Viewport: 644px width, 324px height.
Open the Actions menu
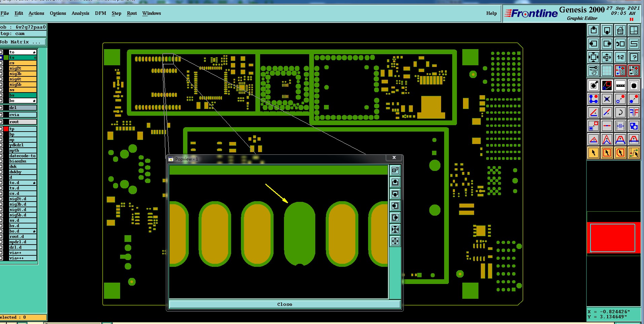(36, 13)
